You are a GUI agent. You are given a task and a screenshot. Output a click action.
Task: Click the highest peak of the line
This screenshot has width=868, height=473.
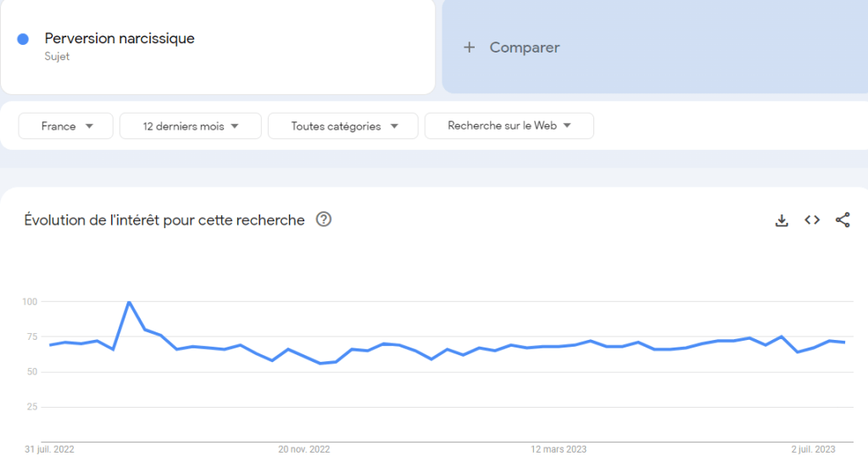[129, 302]
